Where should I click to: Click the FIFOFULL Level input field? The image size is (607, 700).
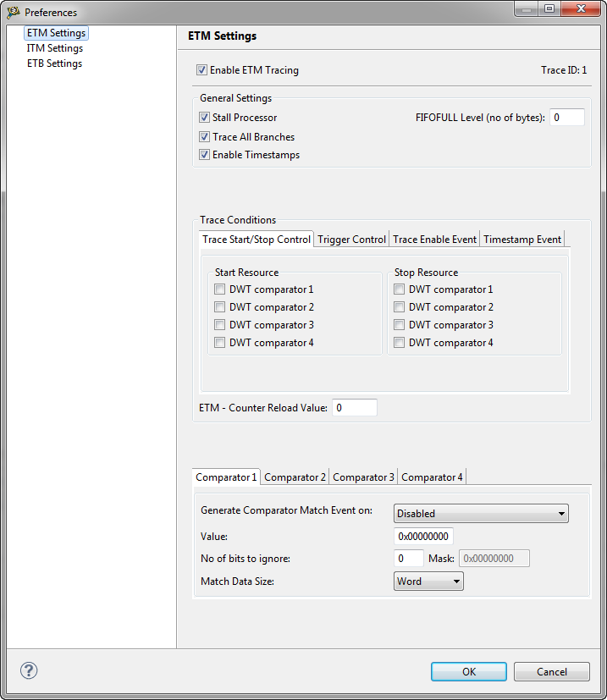(x=567, y=118)
